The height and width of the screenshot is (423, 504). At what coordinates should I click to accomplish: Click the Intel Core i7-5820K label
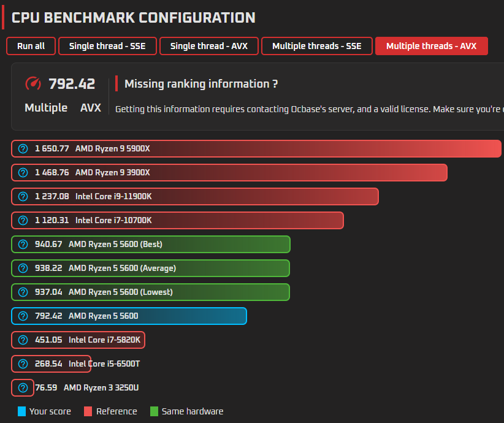click(x=104, y=340)
